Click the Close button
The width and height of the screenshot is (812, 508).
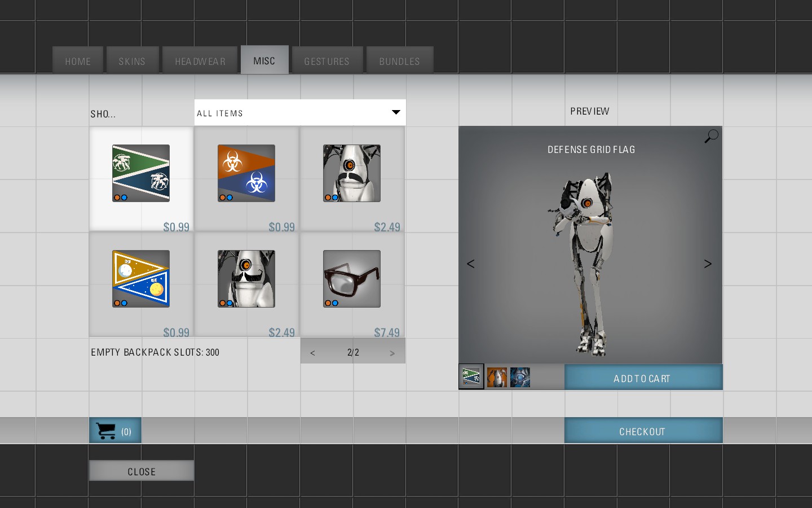[142, 471]
